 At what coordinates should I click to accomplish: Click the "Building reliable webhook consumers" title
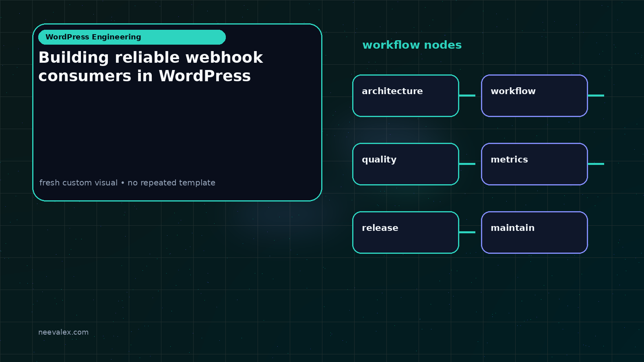pyautogui.click(x=151, y=67)
